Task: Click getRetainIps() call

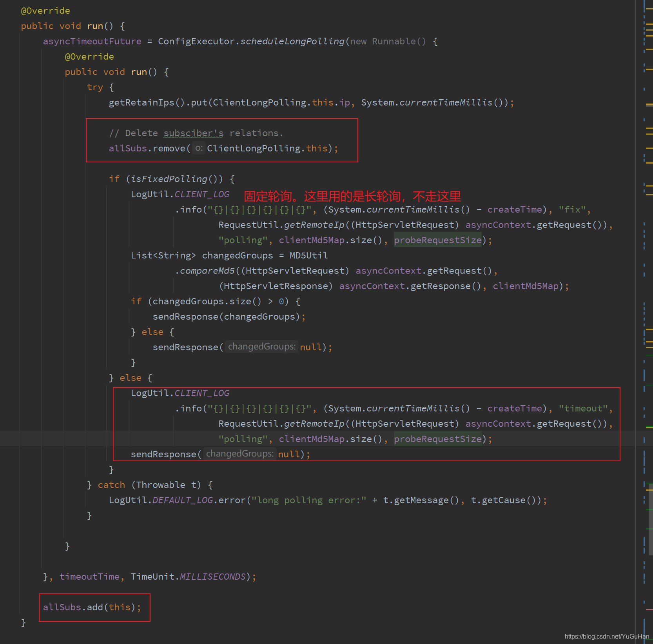Action: (x=147, y=103)
